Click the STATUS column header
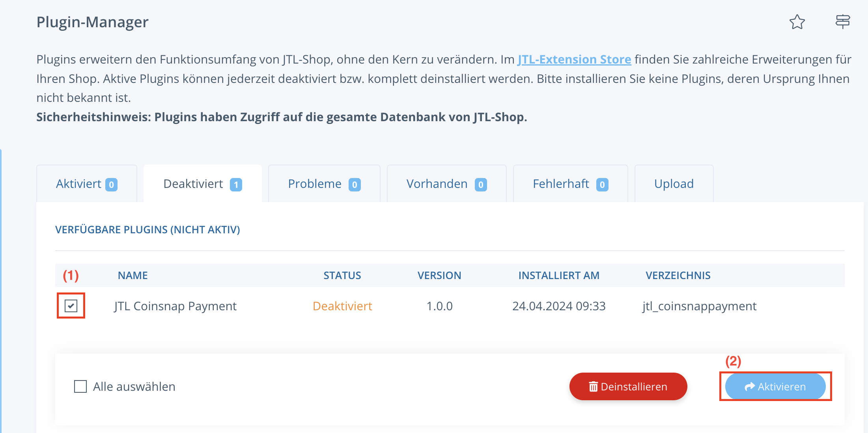 342,276
